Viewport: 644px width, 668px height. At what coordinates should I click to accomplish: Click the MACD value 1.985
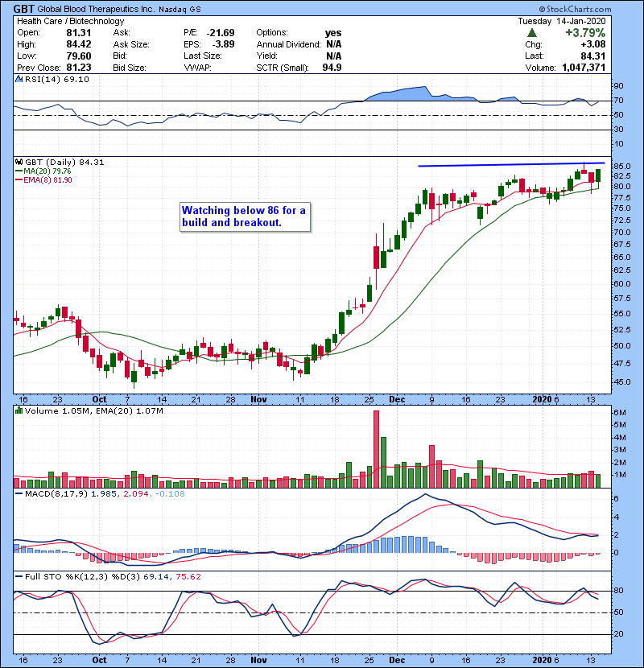coord(104,494)
